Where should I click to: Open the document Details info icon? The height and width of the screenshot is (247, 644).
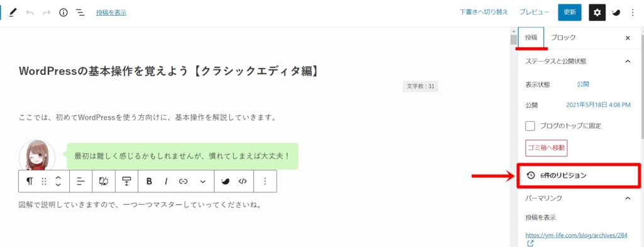click(64, 13)
